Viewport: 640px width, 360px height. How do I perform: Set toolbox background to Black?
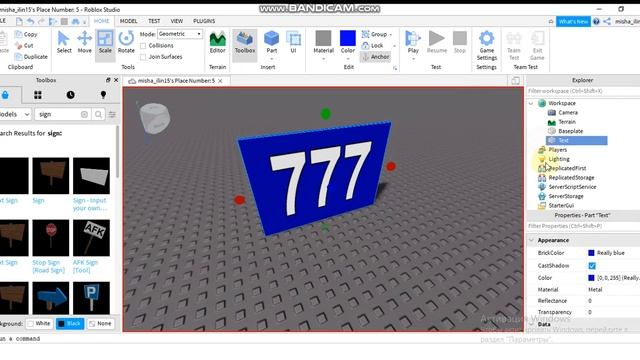pos(70,324)
